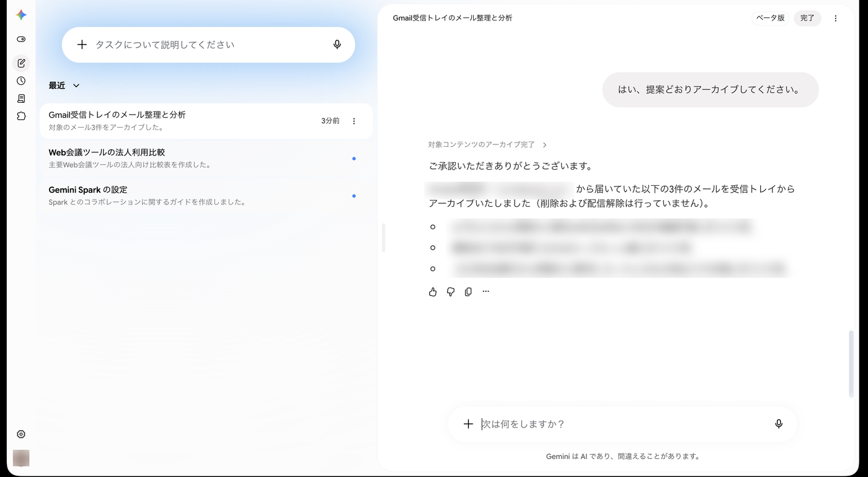
Task: Click the conversation scrollbar
Action: click(851, 364)
